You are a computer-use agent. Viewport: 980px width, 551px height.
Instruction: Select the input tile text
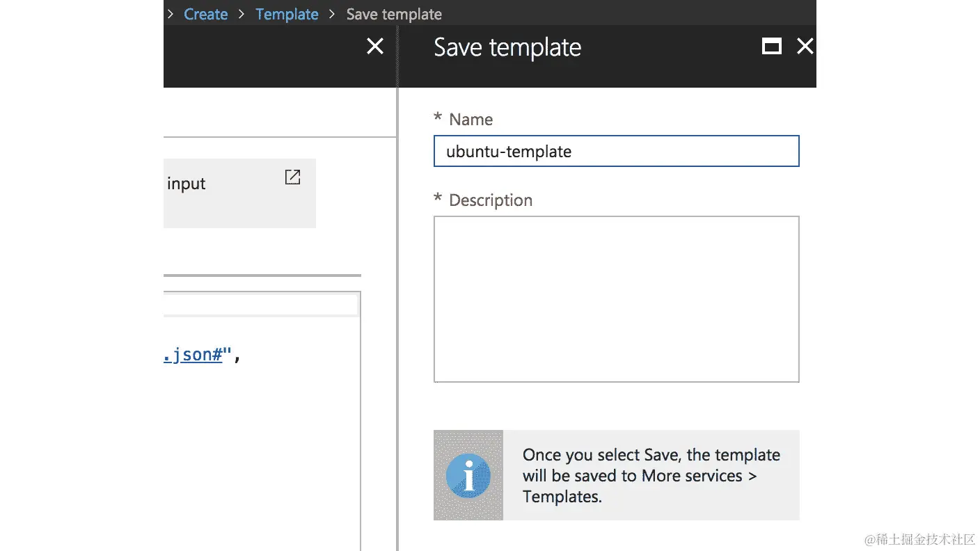click(187, 184)
